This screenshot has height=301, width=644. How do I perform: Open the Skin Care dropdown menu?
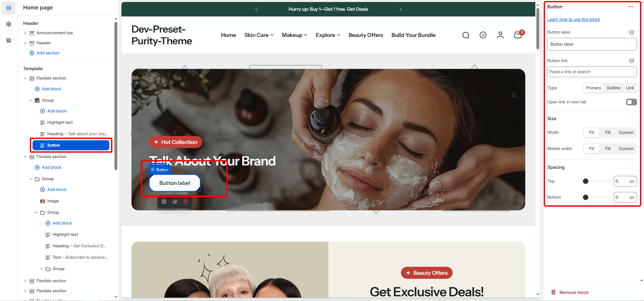point(259,35)
